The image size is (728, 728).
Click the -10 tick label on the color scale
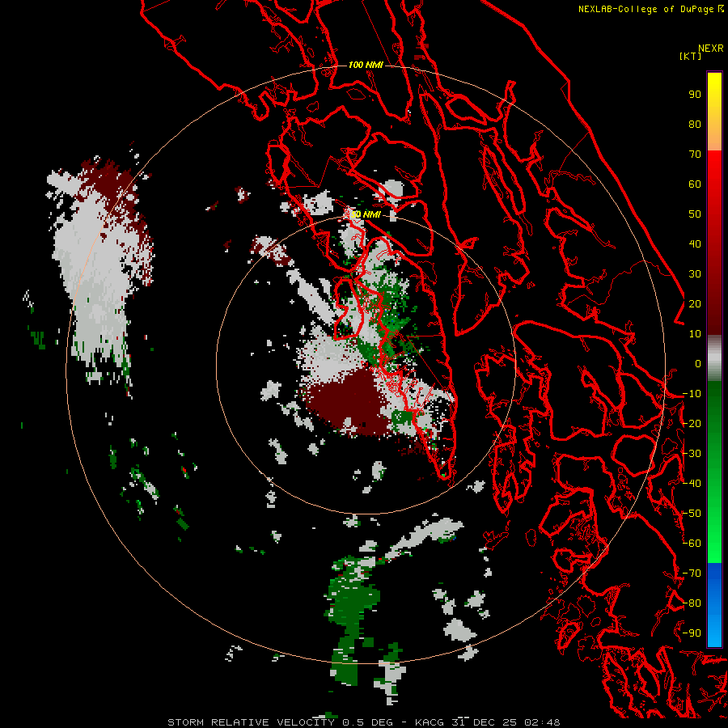click(x=692, y=394)
